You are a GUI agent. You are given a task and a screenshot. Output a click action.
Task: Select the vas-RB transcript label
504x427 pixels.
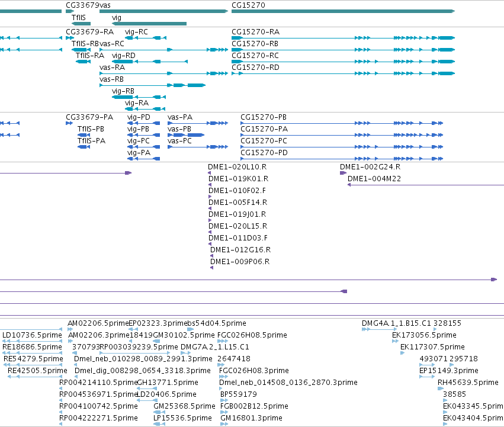[111, 79]
